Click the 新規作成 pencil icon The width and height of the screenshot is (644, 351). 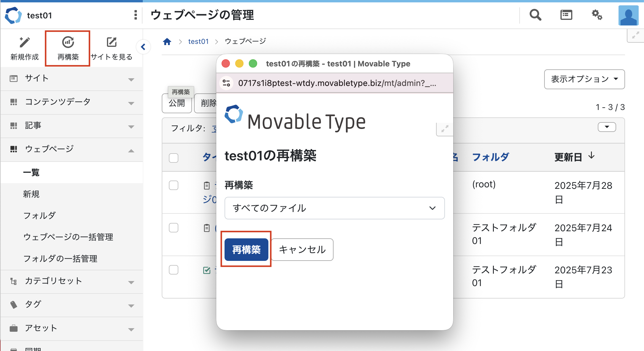25,42
